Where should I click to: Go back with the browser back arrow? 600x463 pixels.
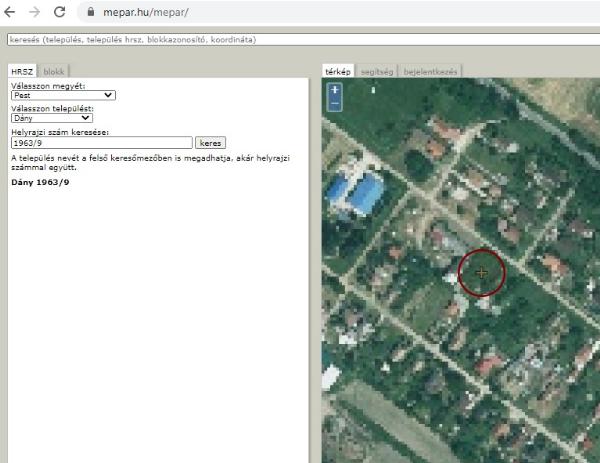click(x=10, y=13)
